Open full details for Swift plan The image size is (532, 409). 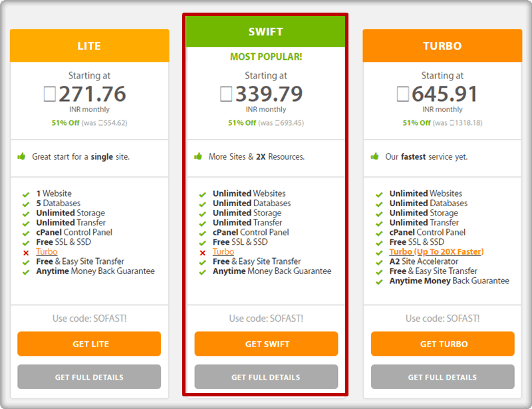pyautogui.click(x=266, y=377)
